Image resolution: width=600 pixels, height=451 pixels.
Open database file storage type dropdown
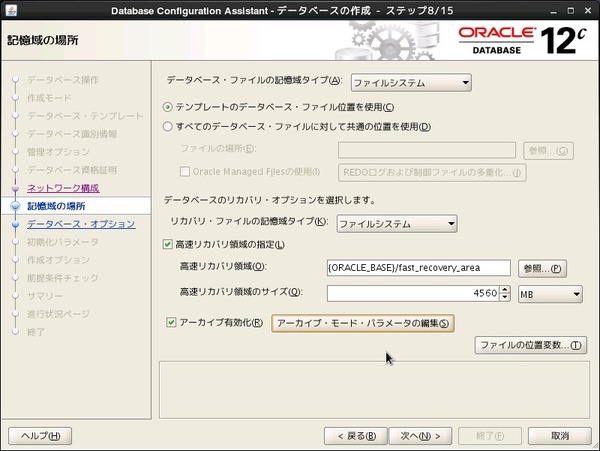(x=411, y=83)
